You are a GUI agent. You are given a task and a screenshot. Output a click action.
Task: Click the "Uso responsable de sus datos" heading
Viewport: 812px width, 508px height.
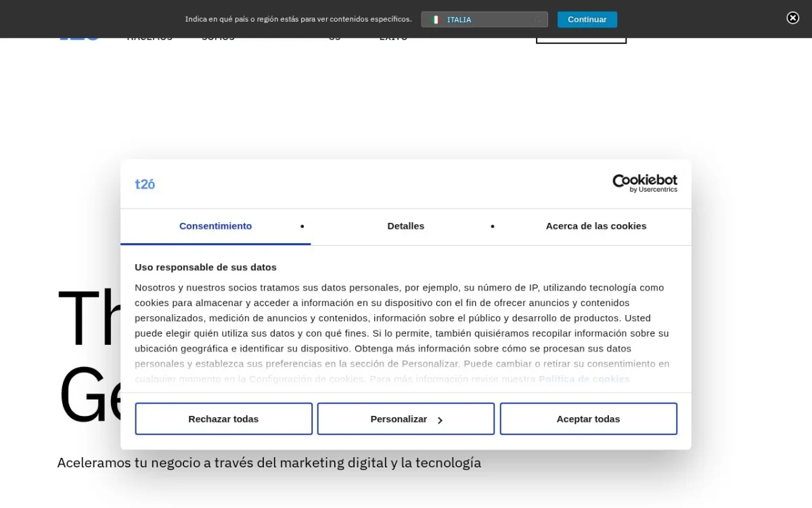coord(206,268)
